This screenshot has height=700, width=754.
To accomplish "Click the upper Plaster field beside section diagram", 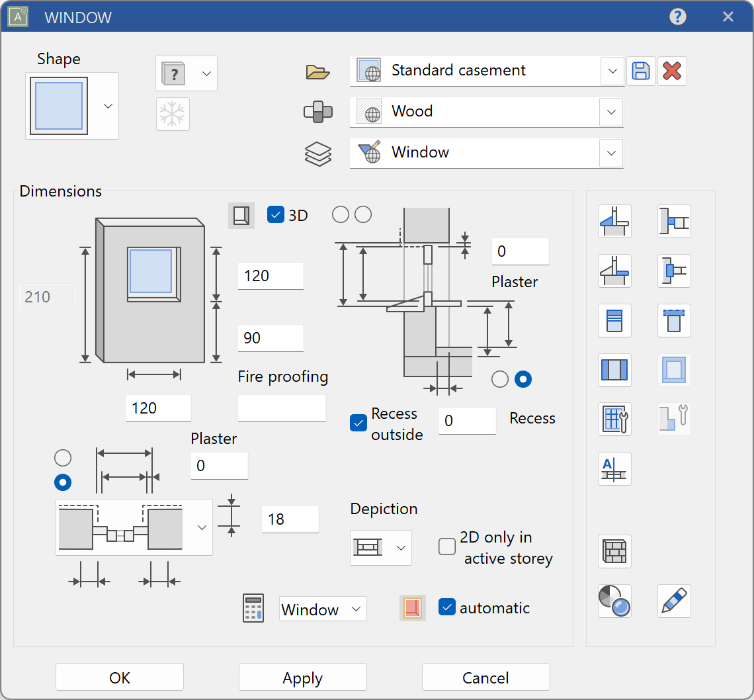I will coord(521,251).
